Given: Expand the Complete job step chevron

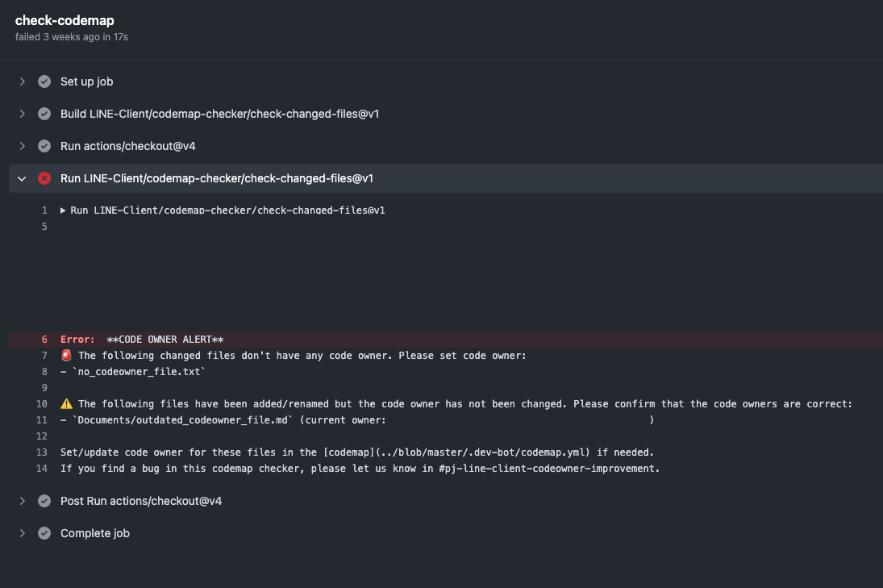Looking at the screenshot, I should tap(23, 533).
